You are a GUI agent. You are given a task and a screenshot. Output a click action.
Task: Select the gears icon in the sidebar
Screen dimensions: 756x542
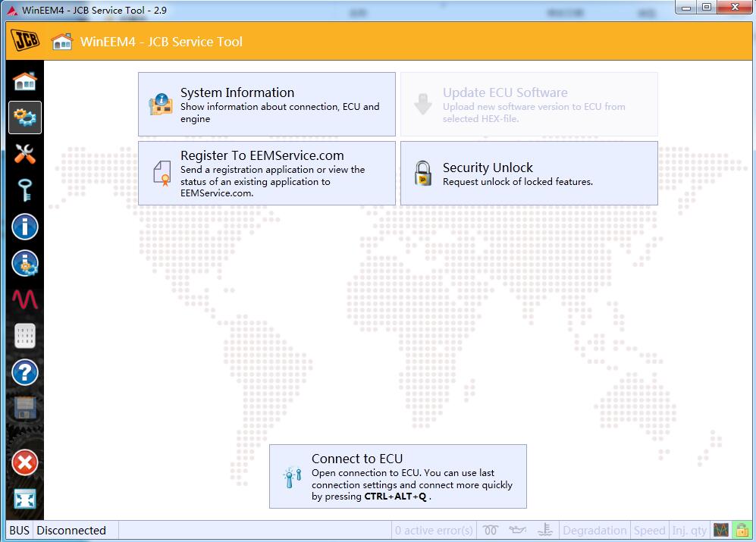pos(25,117)
